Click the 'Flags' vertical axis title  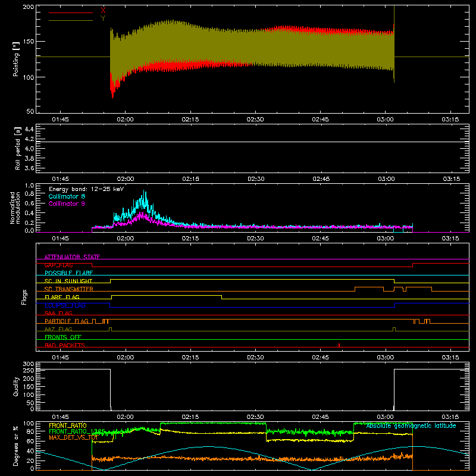[24, 297]
